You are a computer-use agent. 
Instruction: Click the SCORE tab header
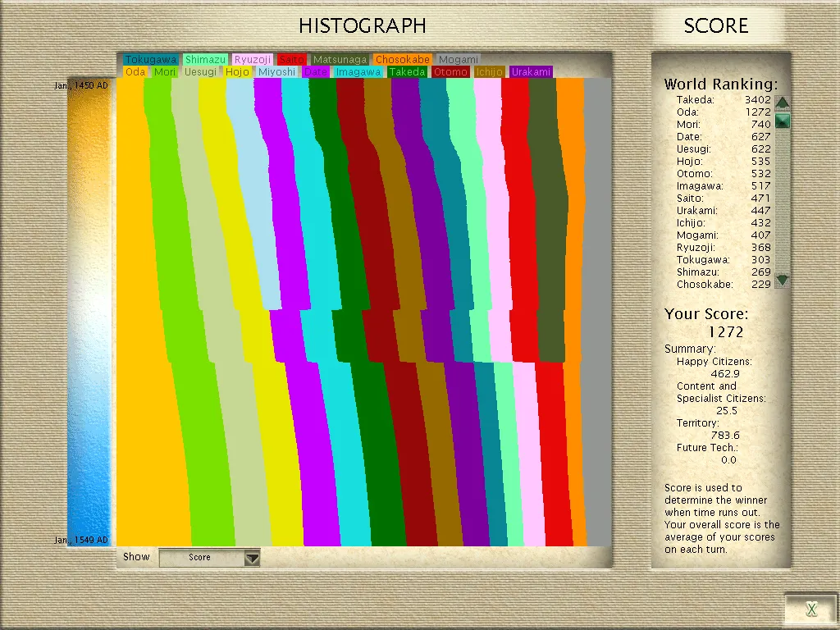(715, 25)
